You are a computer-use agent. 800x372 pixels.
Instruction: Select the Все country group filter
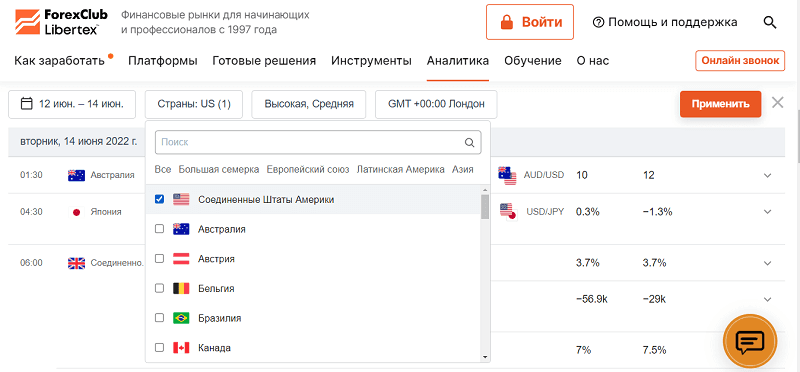click(x=163, y=169)
